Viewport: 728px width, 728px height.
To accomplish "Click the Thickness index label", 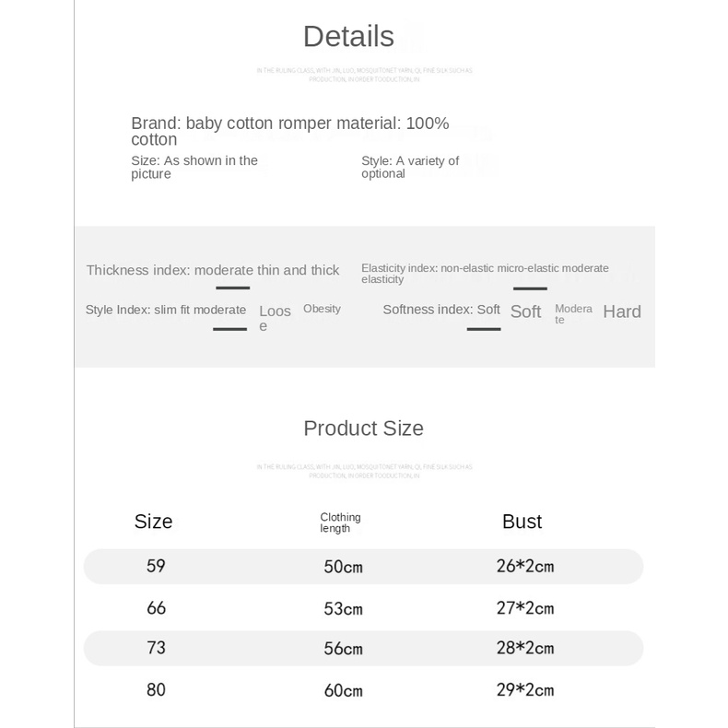I will tap(213, 270).
